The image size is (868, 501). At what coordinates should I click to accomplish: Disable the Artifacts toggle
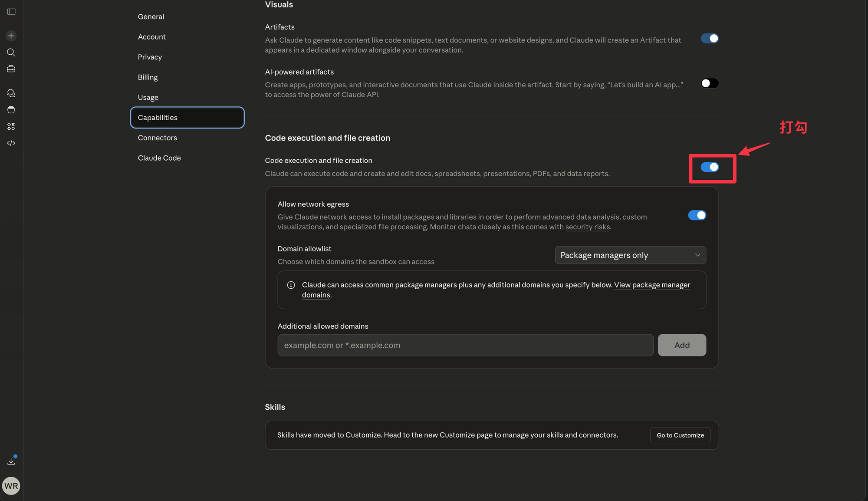pyautogui.click(x=710, y=39)
